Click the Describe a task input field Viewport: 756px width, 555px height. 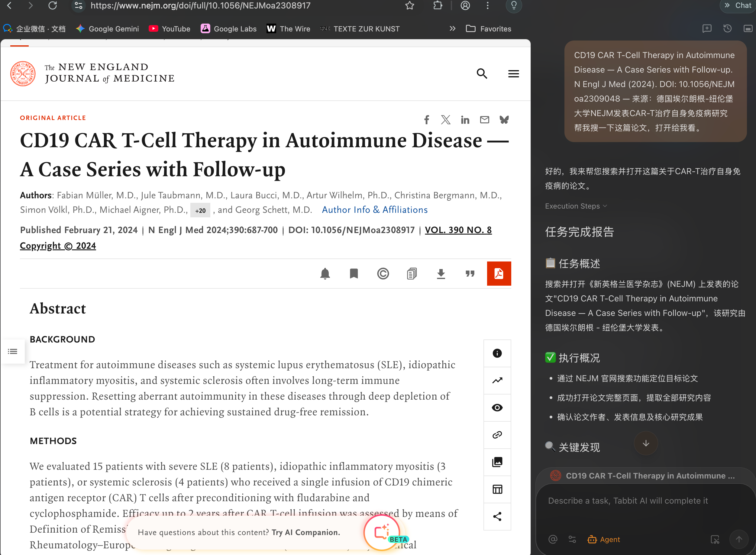click(645, 507)
